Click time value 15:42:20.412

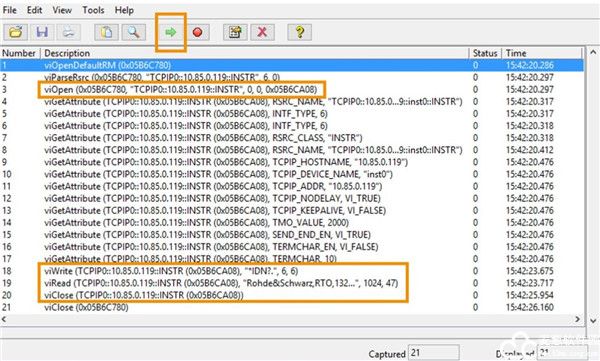530,150
